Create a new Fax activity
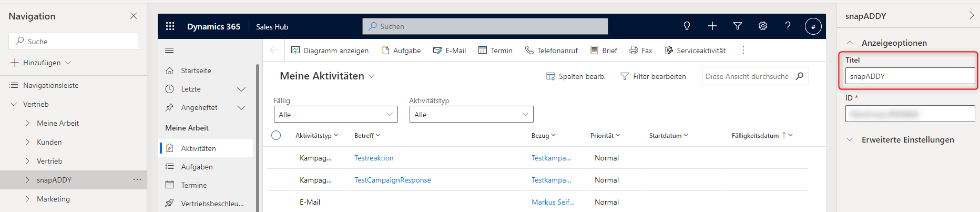 tap(641, 51)
